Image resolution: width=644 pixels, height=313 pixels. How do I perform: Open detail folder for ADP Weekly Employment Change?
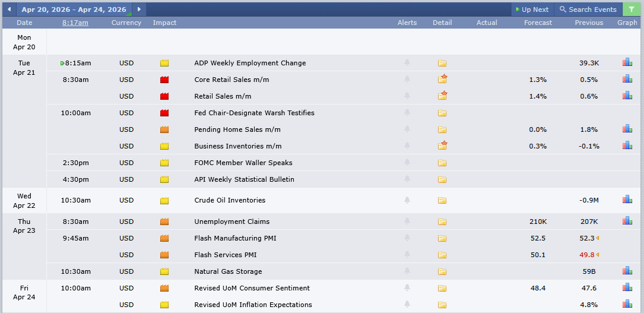(x=442, y=64)
